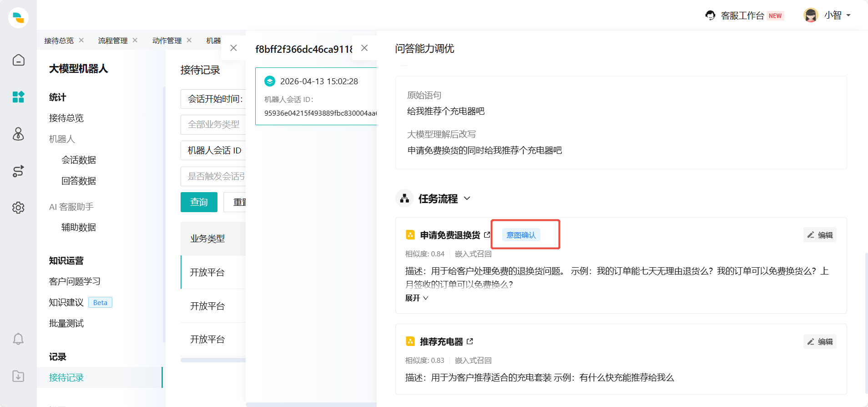
Task: Edit the 申请免费退换货 task
Action: click(x=820, y=235)
